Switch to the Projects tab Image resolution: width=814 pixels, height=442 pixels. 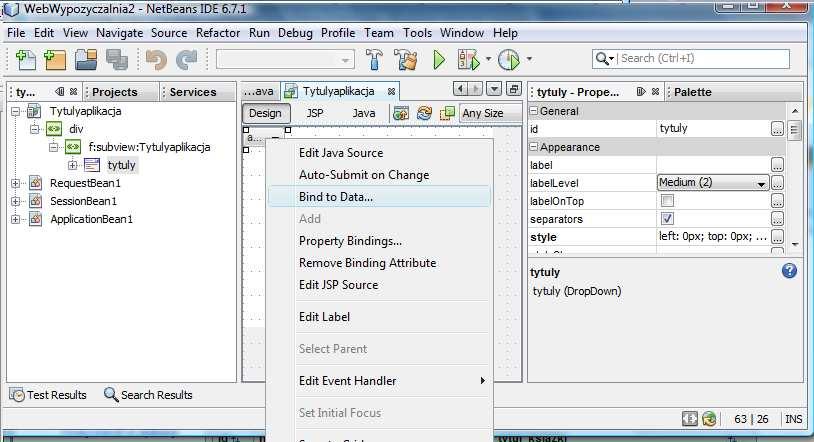click(x=115, y=92)
